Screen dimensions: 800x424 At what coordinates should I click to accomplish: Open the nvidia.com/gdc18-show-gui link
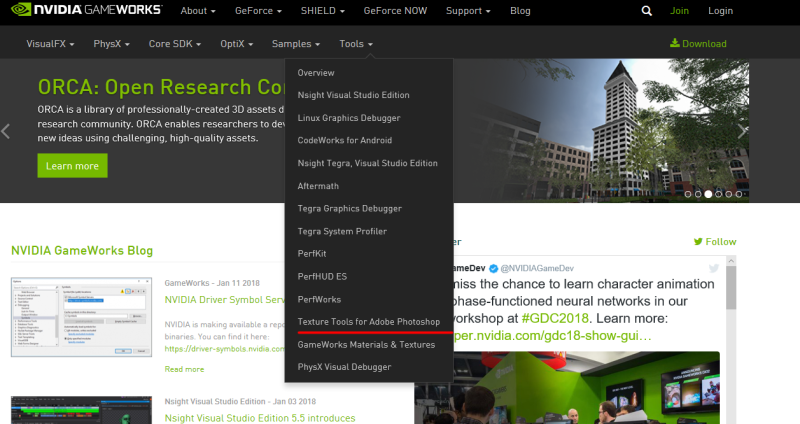coord(553,336)
